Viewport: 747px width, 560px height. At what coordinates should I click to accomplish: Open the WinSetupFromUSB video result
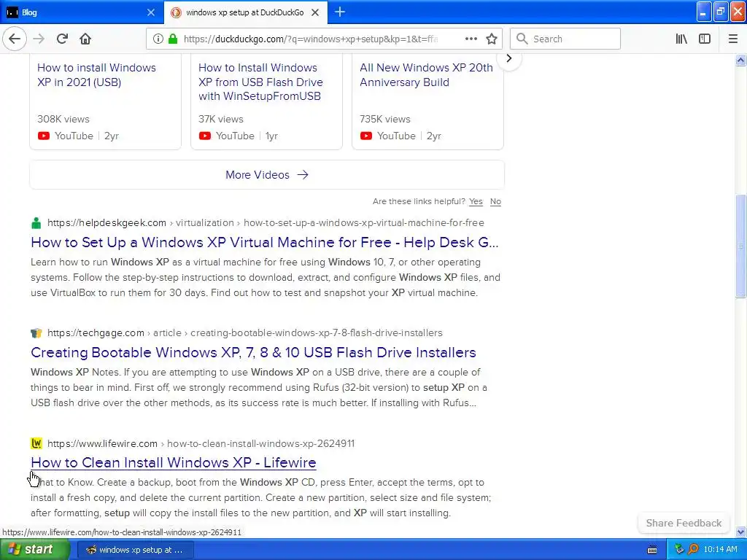pos(260,82)
